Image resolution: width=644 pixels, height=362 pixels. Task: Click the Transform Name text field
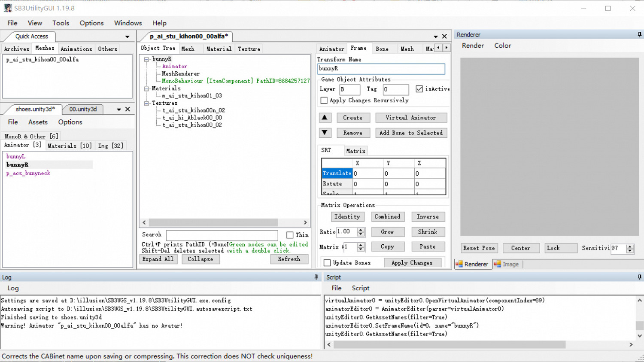tap(381, 69)
